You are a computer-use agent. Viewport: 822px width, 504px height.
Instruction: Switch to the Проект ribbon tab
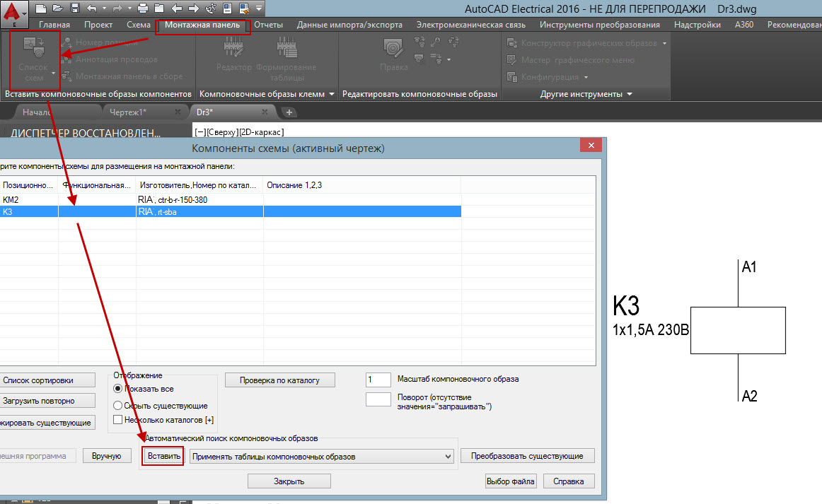tap(98, 25)
